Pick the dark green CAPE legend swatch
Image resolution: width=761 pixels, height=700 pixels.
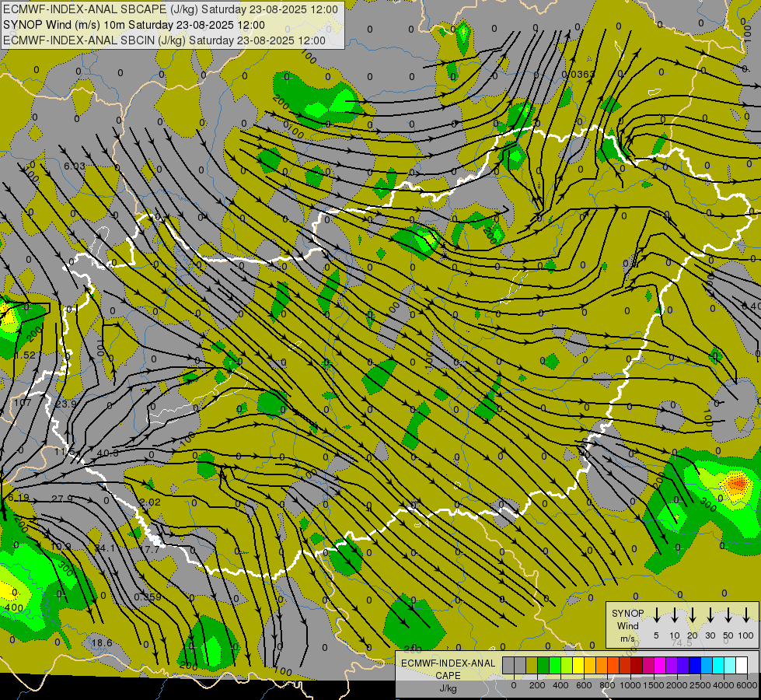pos(543,665)
